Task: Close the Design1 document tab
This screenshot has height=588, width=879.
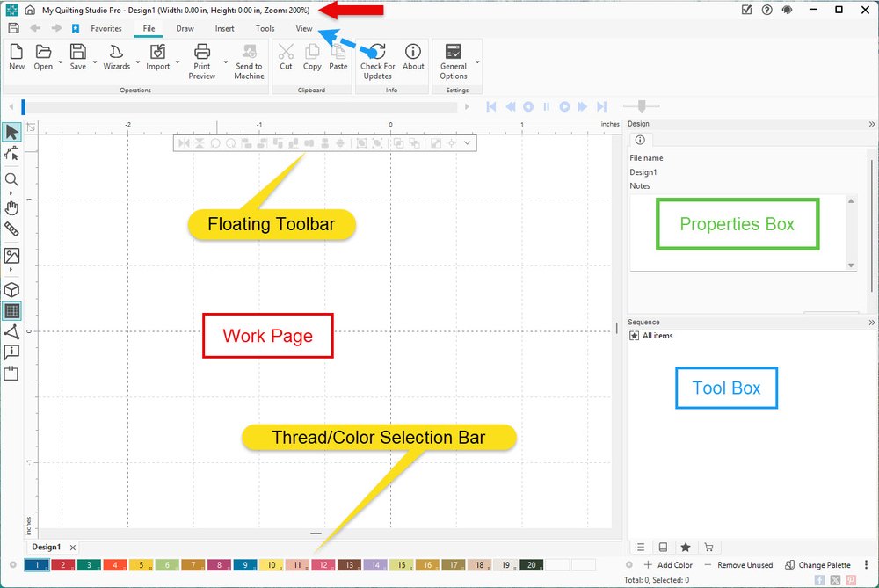Action: click(73, 547)
